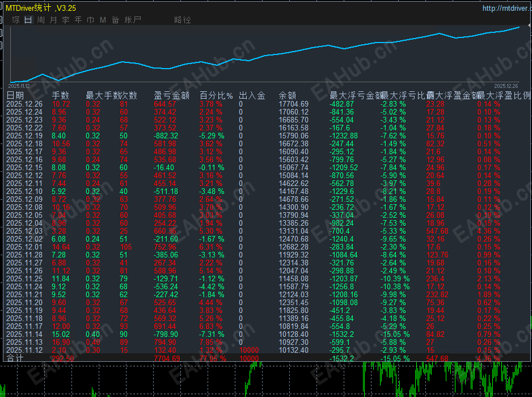Select the M tab in toolbar
Viewport: 532px width, 397px height.
click(103, 20)
